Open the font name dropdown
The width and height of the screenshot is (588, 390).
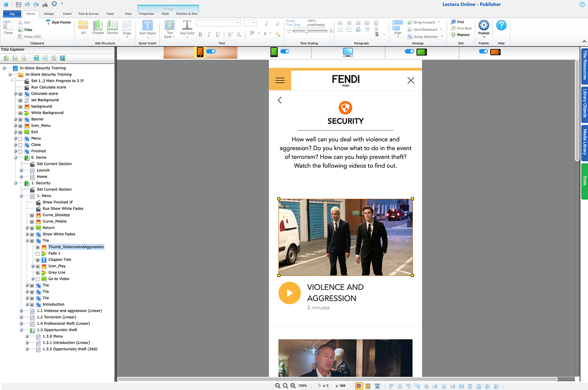[219, 23]
